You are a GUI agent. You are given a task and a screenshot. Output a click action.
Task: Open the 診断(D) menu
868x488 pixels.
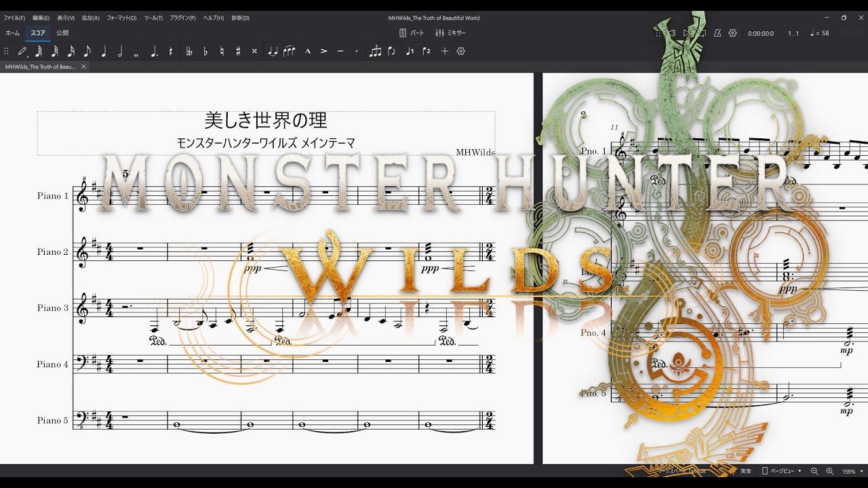tap(241, 18)
